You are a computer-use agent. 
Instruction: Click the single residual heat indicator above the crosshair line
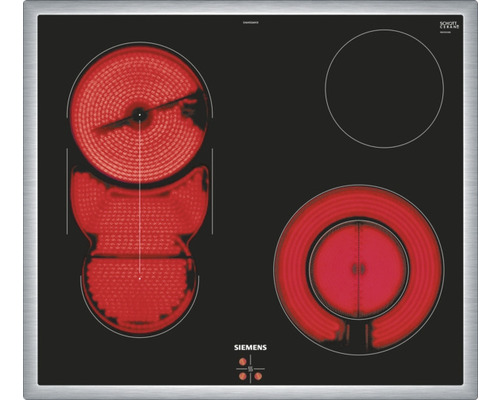[243, 361]
